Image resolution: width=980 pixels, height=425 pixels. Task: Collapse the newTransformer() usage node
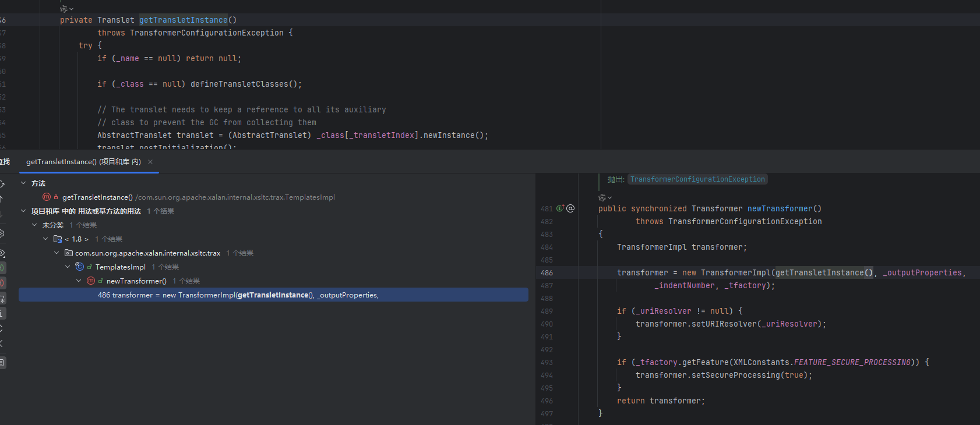coord(79,281)
